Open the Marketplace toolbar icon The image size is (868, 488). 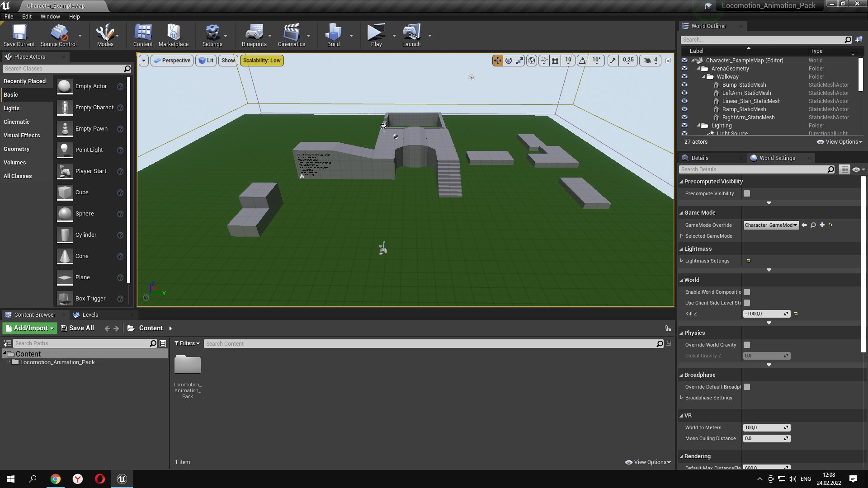[174, 35]
